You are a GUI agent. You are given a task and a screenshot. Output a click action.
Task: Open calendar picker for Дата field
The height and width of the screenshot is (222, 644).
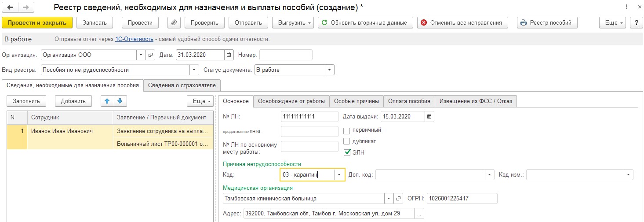coord(229,55)
